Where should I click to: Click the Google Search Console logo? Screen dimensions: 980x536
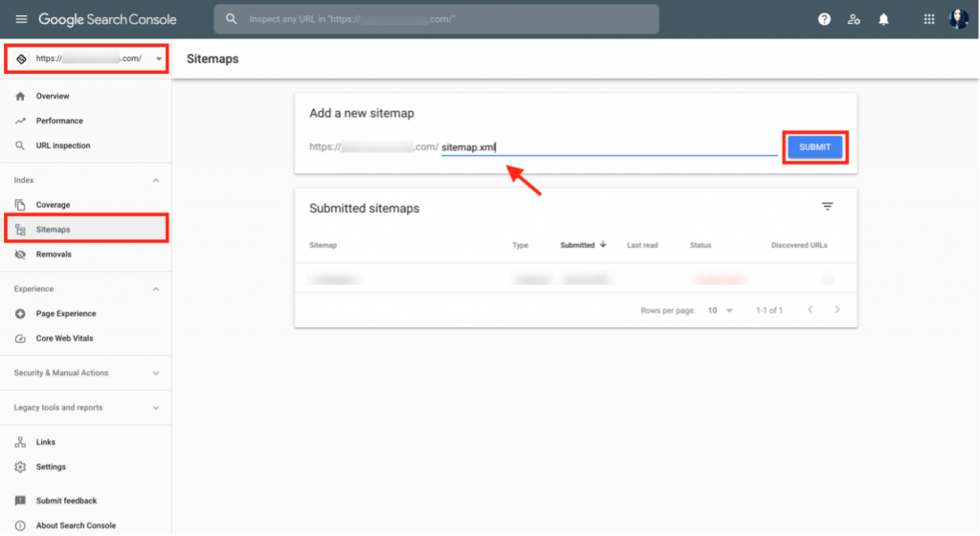[107, 19]
